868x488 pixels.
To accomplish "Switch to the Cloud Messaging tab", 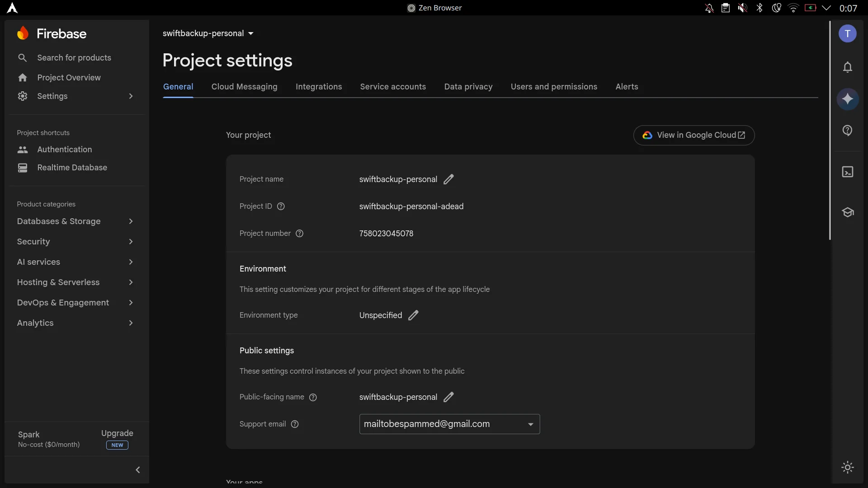I will [x=245, y=87].
